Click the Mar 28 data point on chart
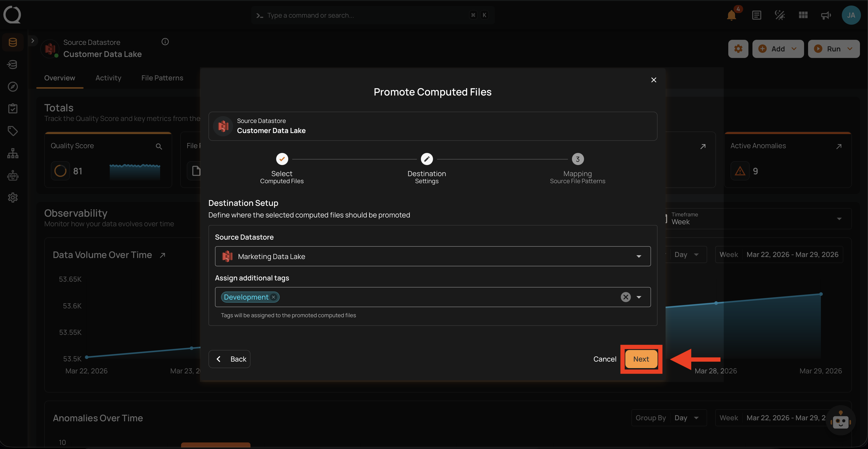Screen dimensions: 868x449 (x=716, y=303)
